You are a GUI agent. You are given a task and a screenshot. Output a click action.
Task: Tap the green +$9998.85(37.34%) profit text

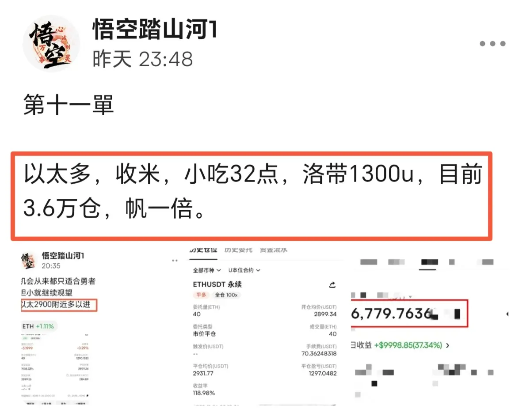pos(408,345)
